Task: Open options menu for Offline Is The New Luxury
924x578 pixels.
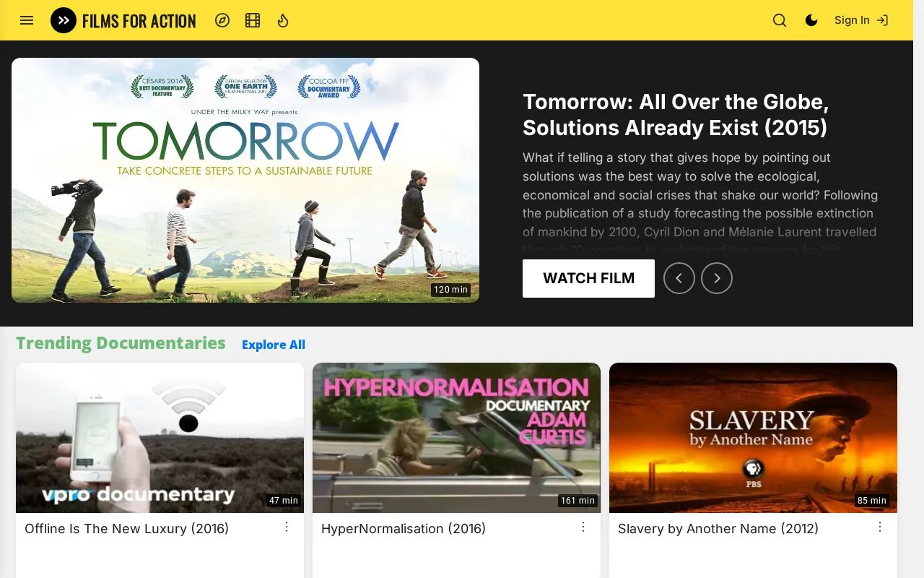Action: pyautogui.click(x=287, y=527)
